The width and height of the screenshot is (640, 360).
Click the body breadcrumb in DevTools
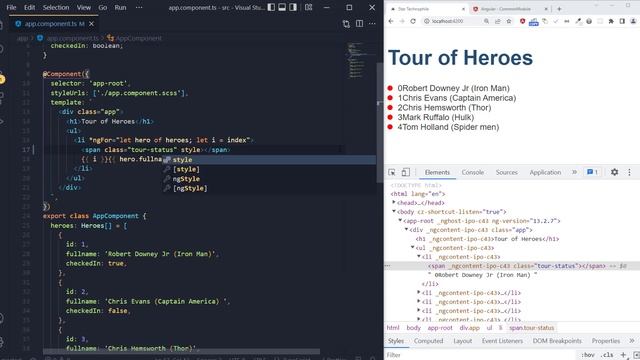click(x=413, y=328)
